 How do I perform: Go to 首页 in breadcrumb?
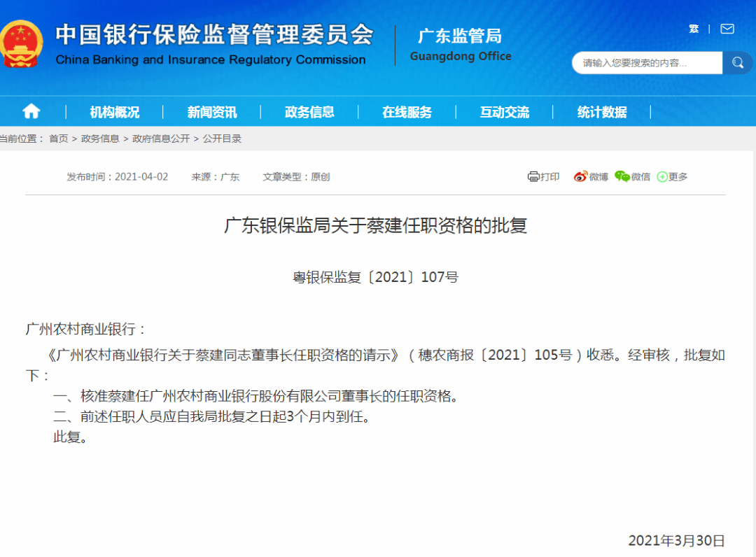click(59, 139)
